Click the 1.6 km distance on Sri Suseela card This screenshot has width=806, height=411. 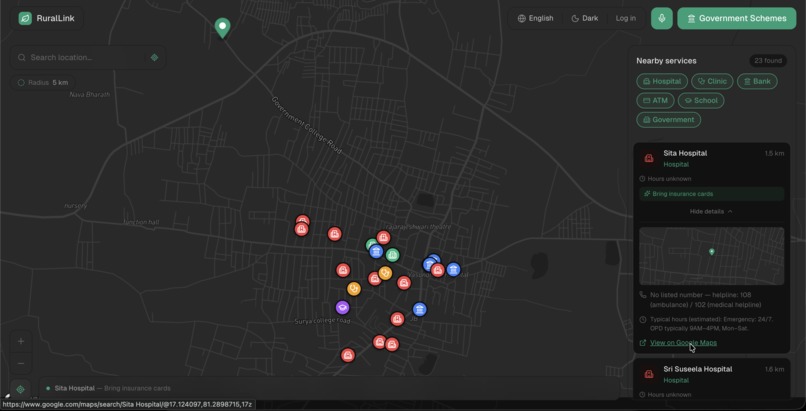point(774,369)
